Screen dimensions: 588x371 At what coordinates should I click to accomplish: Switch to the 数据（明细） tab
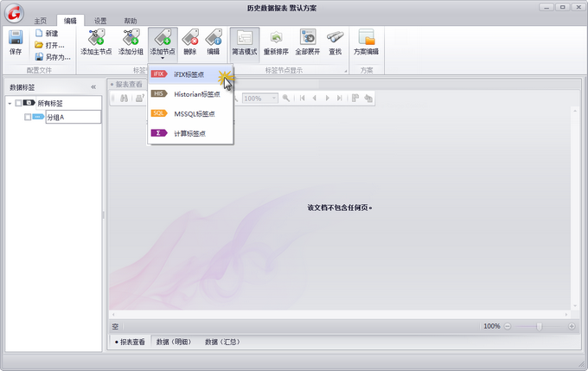click(174, 342)
